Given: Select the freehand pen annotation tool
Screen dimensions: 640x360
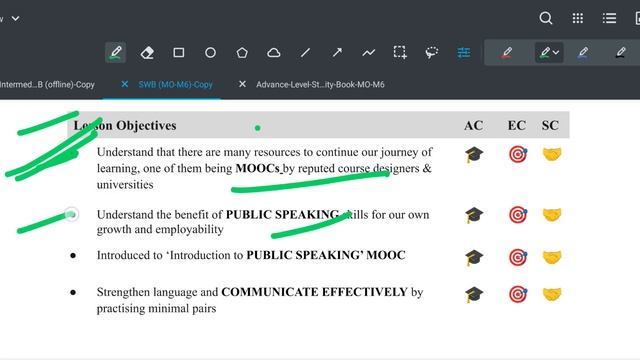Looking at the screenshot, I should click(116, 53).
